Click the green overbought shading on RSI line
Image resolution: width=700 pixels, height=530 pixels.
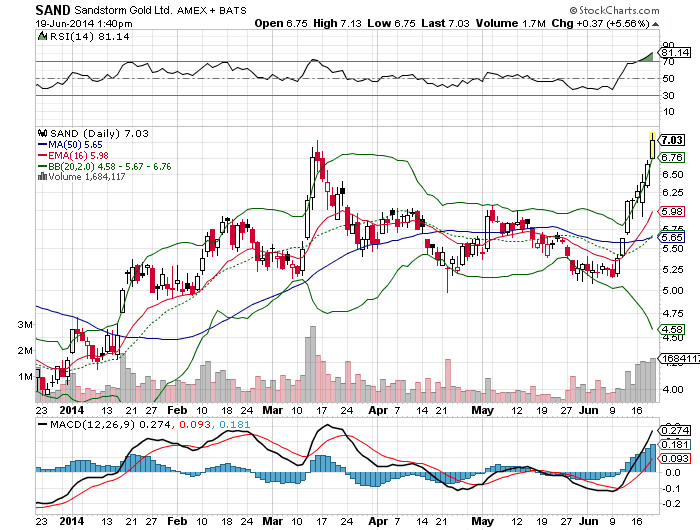tap(648, 57)
